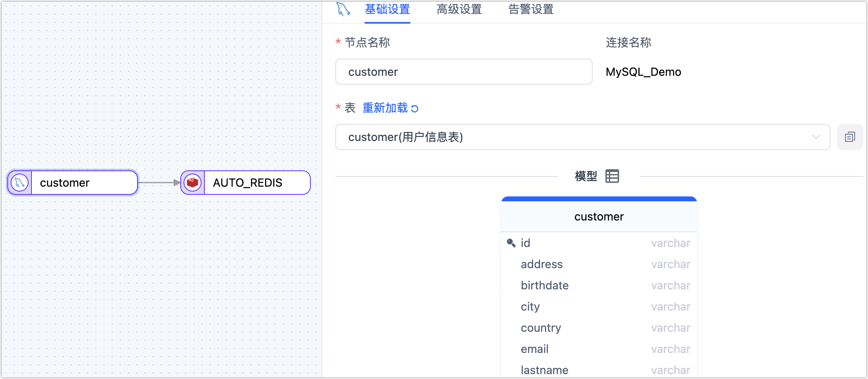Select the customer node on the canvas

[72, 183]
